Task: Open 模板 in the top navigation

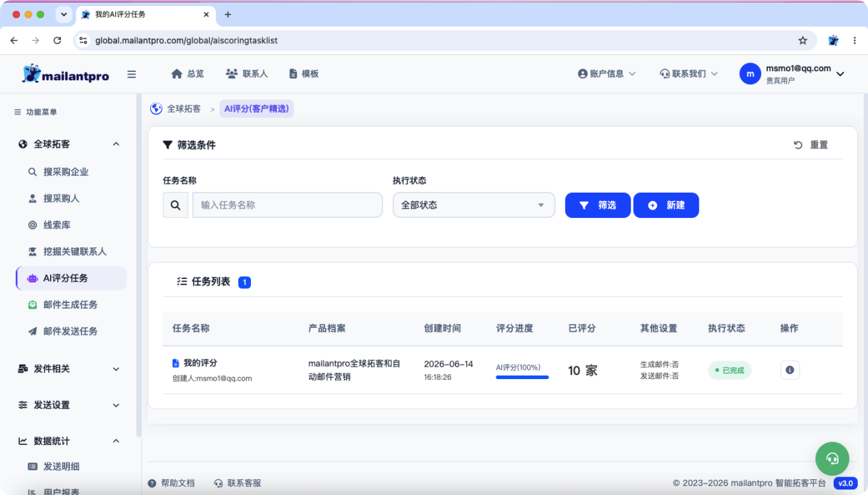Action: tap(304, 73)
